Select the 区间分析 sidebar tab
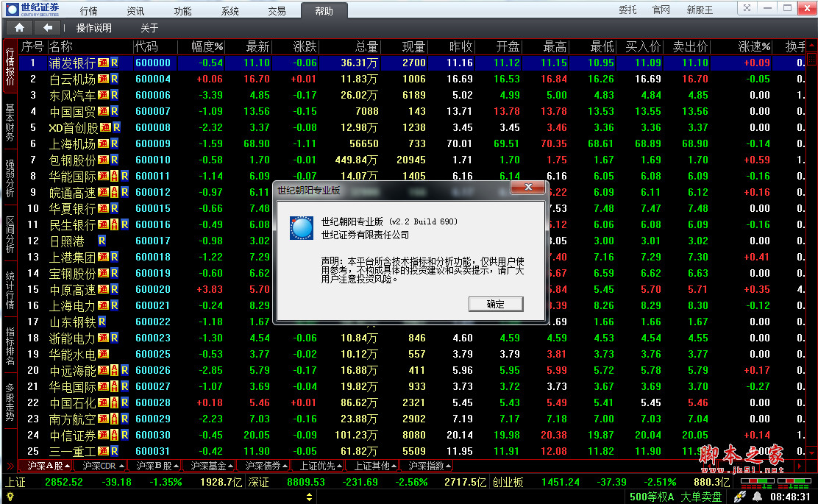818x504 pixels. pyautogui.click(x=10, y=234)
